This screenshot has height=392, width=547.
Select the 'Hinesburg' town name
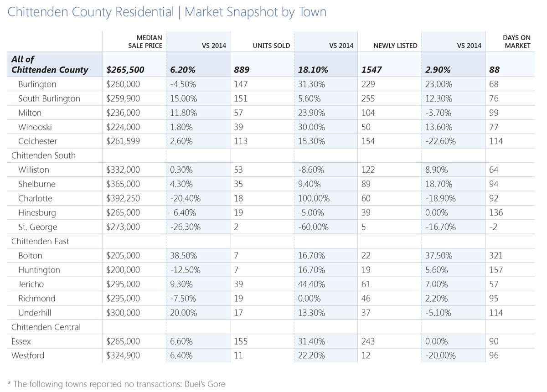pyautogui.click(x=37, y=213)
